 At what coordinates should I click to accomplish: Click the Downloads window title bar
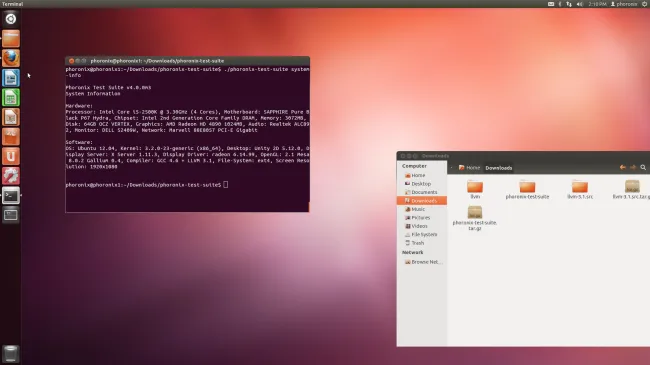(523, 156)
